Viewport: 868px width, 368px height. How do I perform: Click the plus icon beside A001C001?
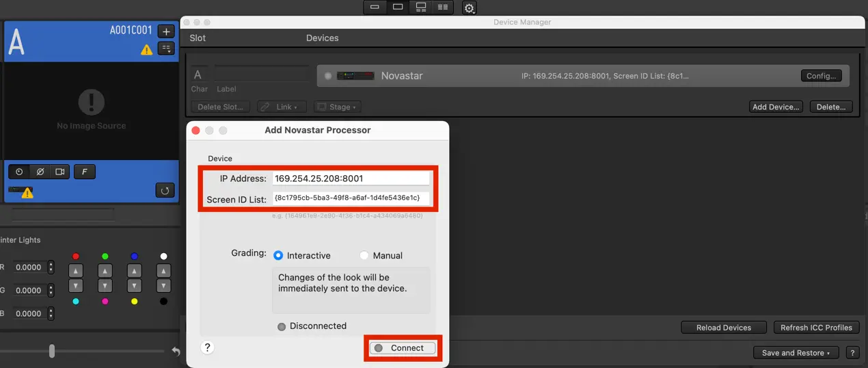(x=166, y=31)
